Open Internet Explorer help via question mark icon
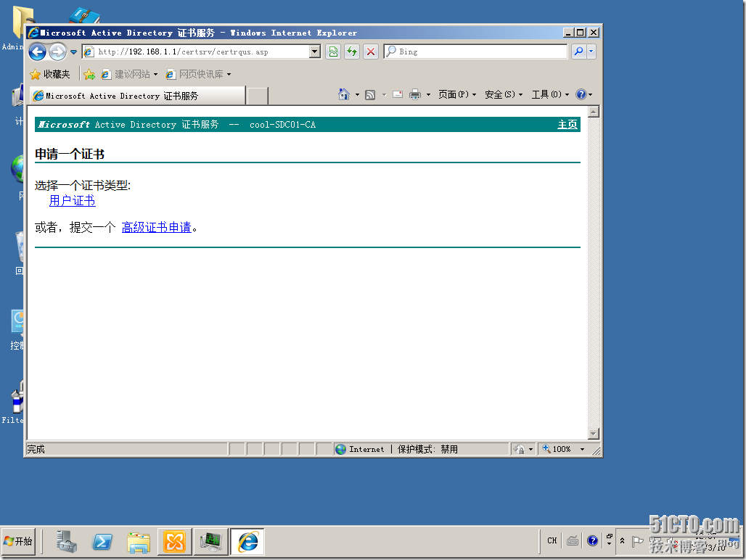The image size is (746, 560). [581, 94]
